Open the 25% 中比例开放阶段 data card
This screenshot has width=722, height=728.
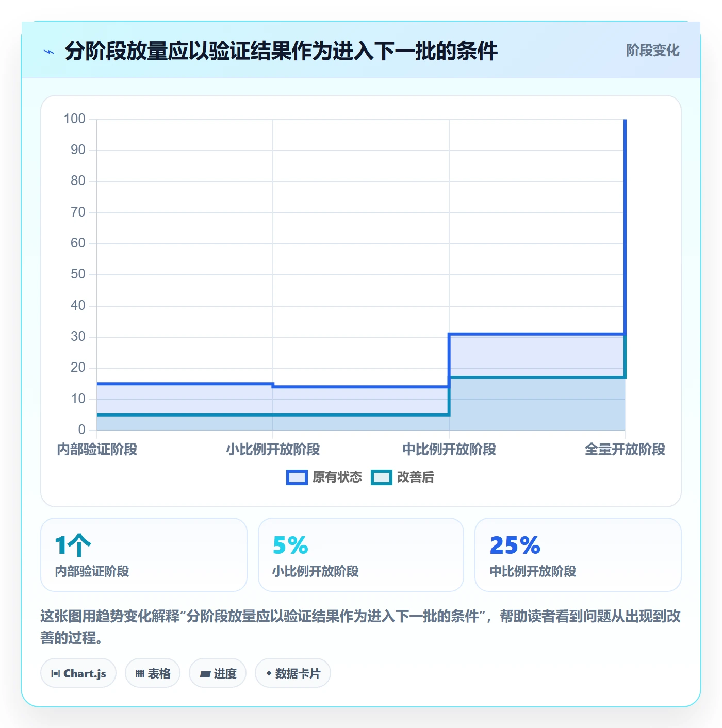[578, 555]
